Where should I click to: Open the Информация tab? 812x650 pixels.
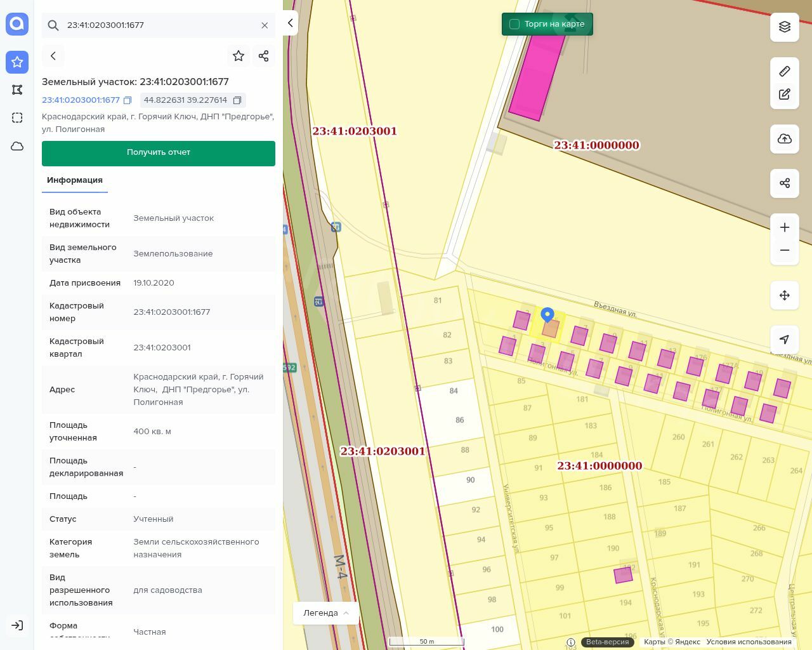[x=75, y=180]
